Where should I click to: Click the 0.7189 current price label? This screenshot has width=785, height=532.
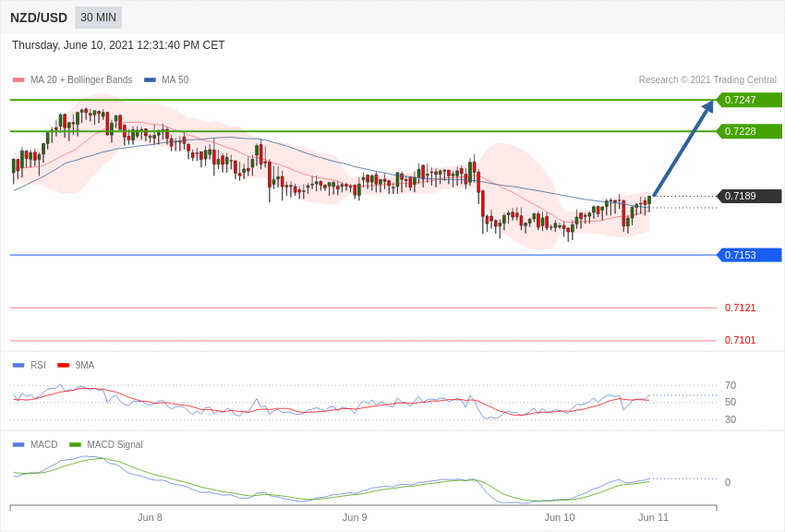[x=749, y=196]
